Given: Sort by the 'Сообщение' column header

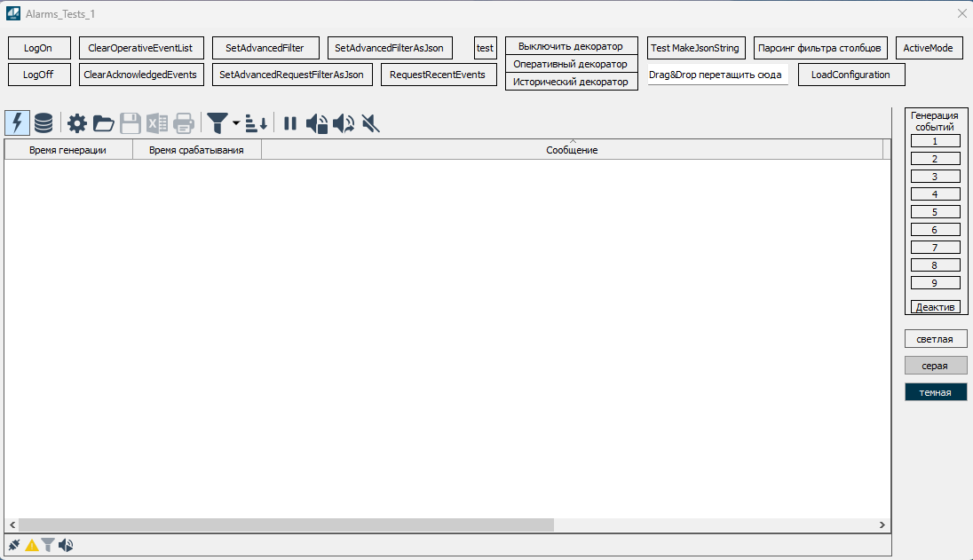Looking at the screenshot, I should (572, 150).
